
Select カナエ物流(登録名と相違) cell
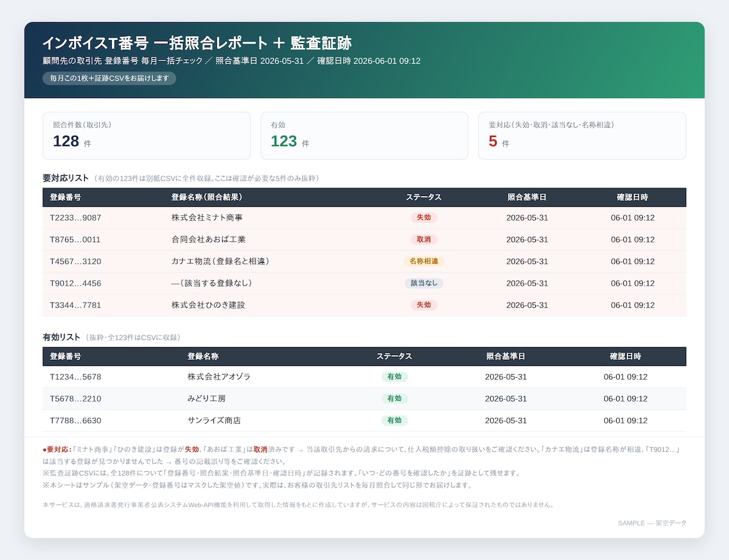[220, 261]
